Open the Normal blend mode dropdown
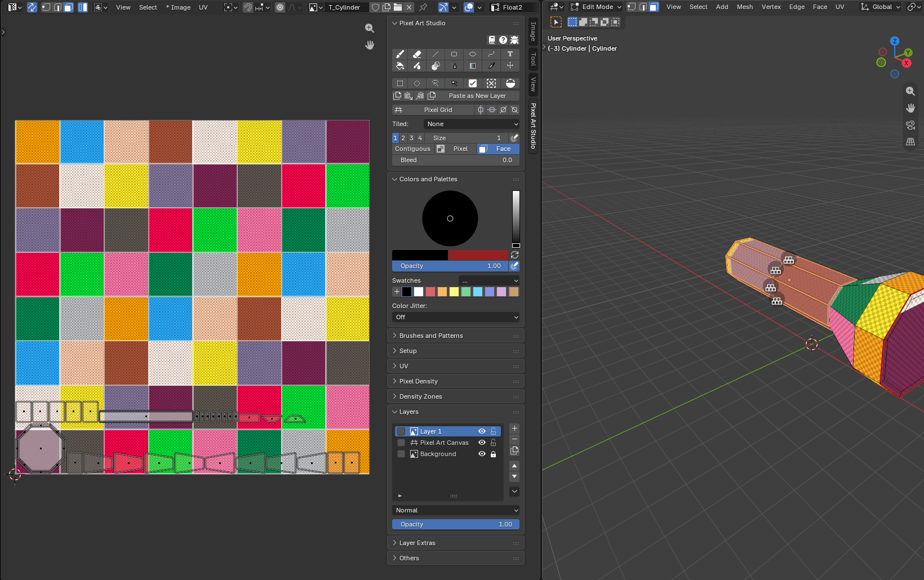Viewport: 924px width, 580px height. [x=456, y=510]
